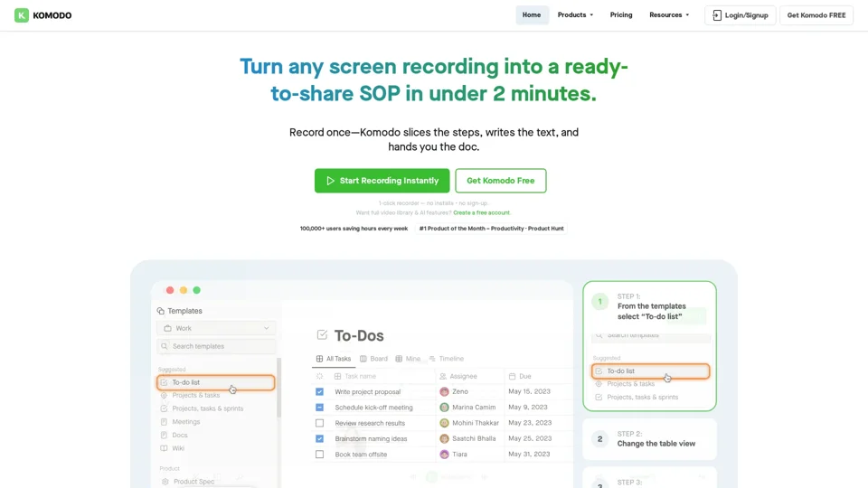The width and height of the screenshot is (868, 488).
Task: Click Zeno's avatar icon
Action: tap(444, 391)
